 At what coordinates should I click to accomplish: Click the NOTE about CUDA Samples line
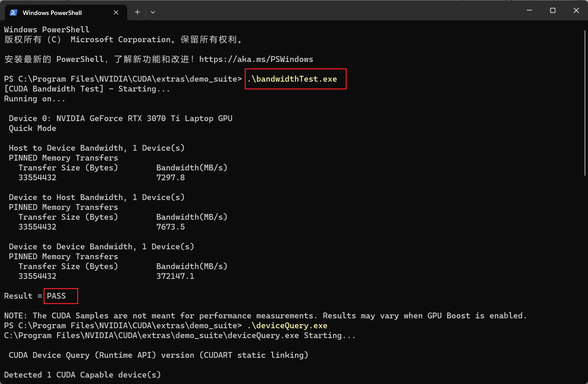265,316
